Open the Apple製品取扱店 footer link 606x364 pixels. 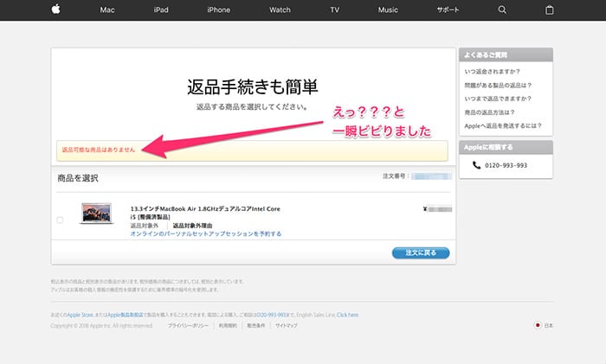coord(126,315)
